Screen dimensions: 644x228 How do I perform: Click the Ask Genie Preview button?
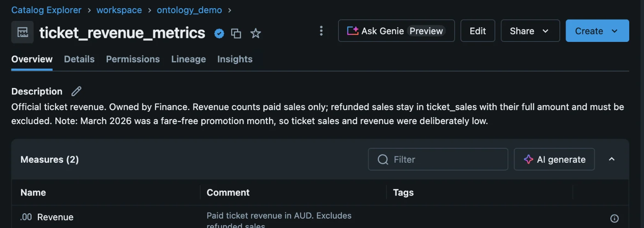[x=396, y=31]
